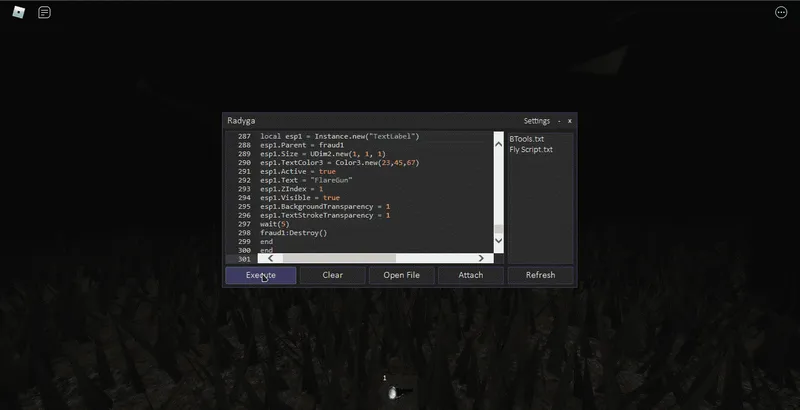
Task: Minimize the Radyga window
Action: [x=559, y=121]
